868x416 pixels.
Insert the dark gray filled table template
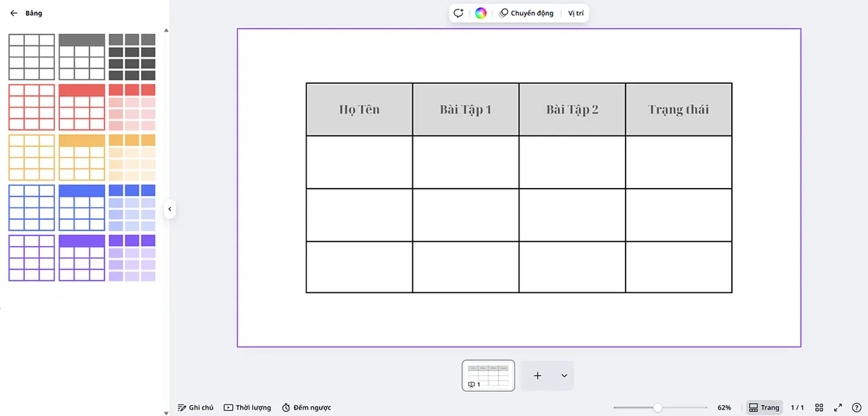132,56
